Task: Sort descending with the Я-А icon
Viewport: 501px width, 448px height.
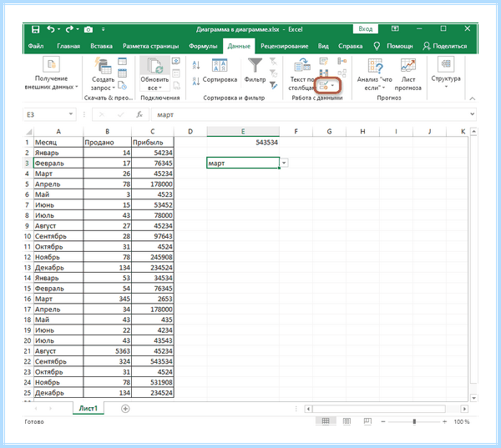Action: (196, 81)
